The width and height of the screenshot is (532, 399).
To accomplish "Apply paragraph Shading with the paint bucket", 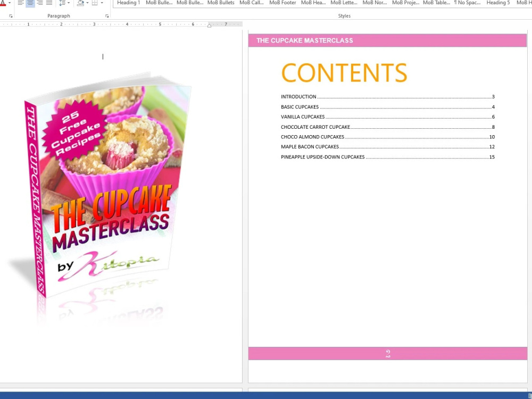I will [80, 3].
